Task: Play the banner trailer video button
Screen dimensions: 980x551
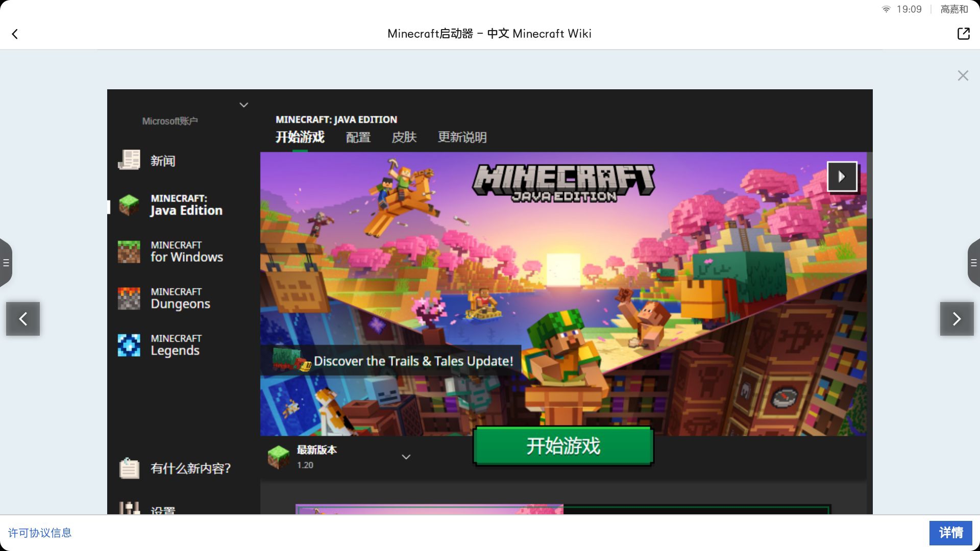Action: click(x=842, y=177)
